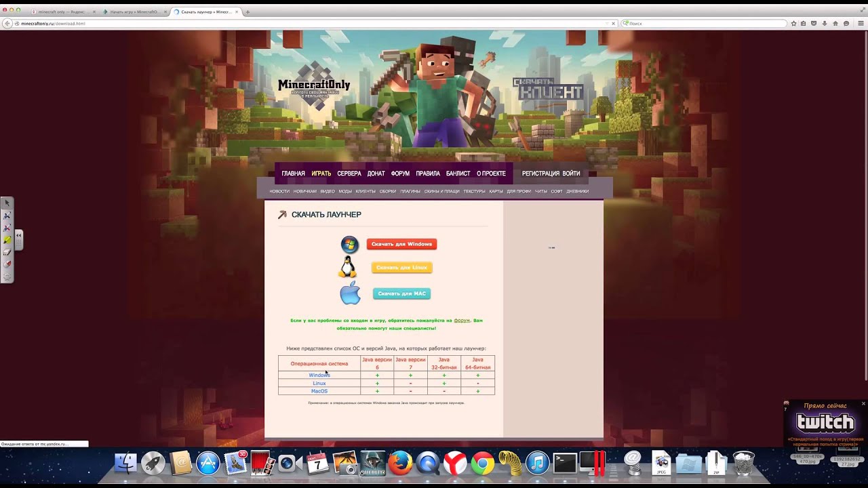This screenshot has height=488, width=868.
Task: Click the ВОЙТИ login link
Action: (x=571, y=174)
